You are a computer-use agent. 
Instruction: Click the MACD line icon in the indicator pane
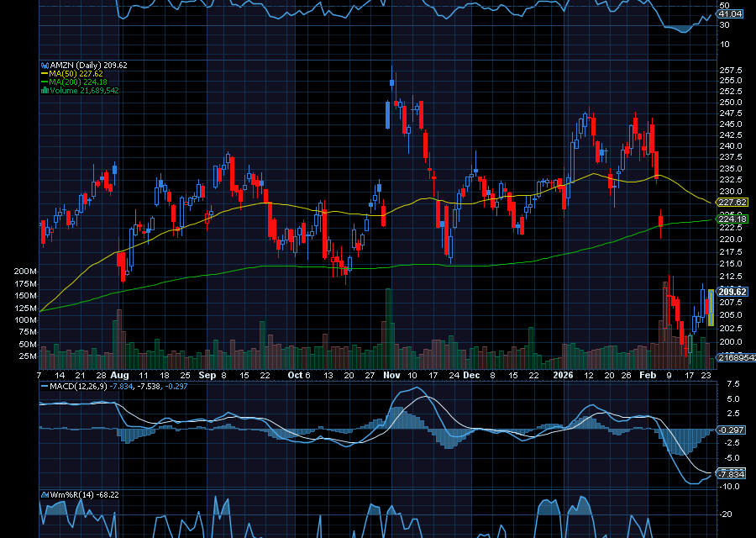pyautogui.click(x=44, y=388)
